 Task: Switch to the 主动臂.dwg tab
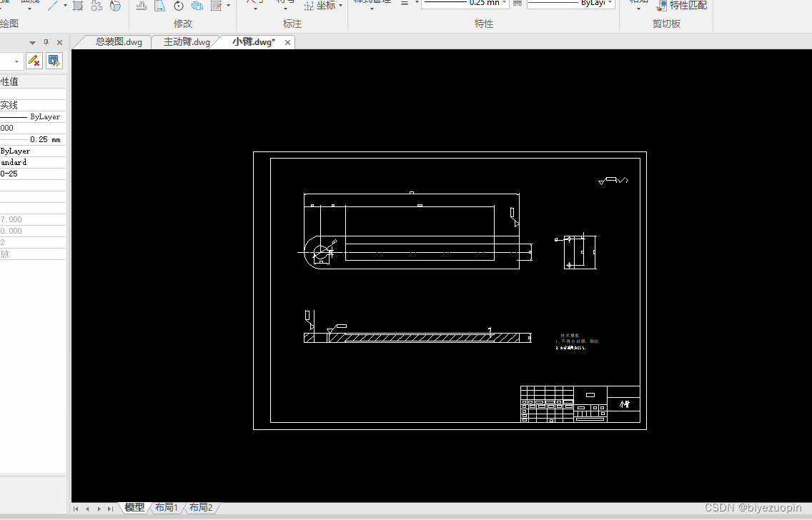tap(187, 42)
